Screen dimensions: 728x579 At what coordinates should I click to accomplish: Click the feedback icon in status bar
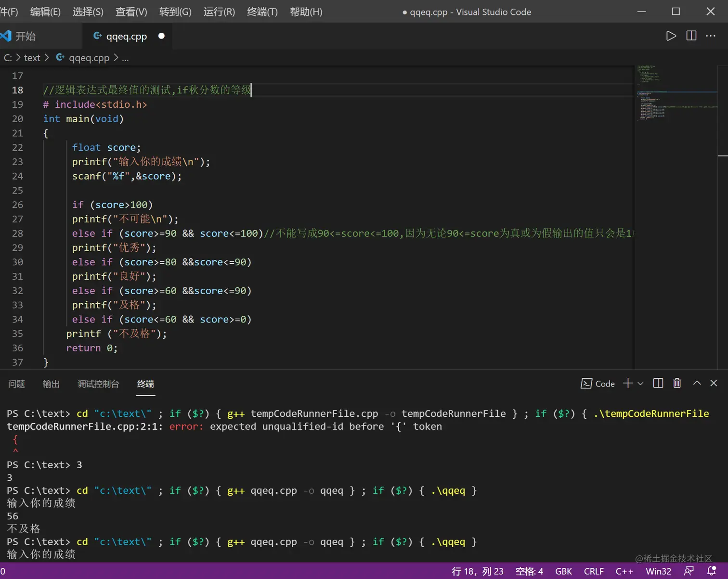(x=689, y=571)
